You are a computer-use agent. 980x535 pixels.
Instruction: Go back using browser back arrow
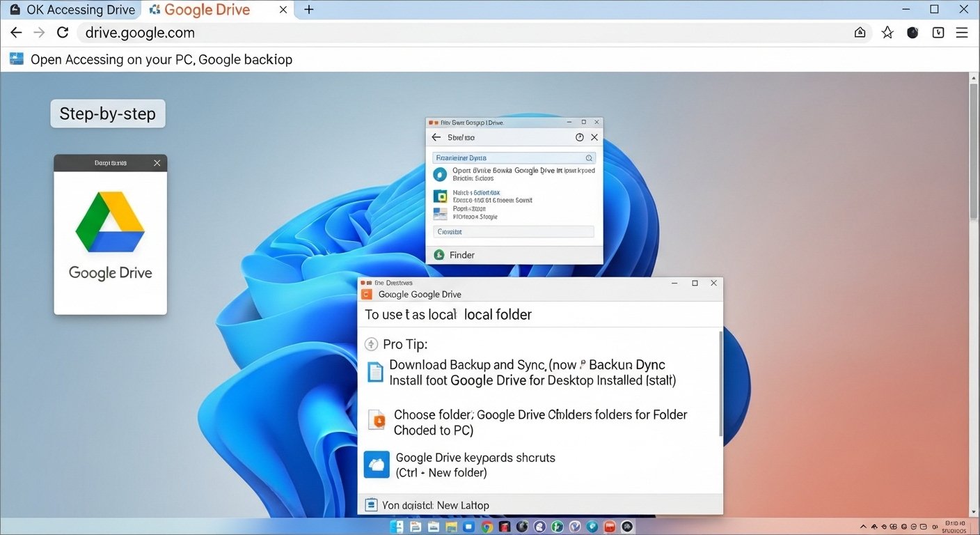pyautogui.click(x=16, y=33)
